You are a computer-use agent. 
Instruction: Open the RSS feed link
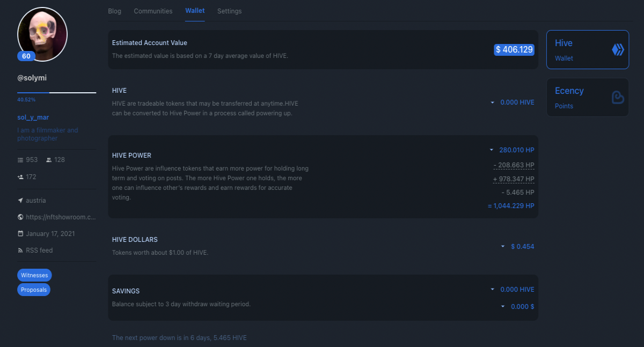point(39,250)
